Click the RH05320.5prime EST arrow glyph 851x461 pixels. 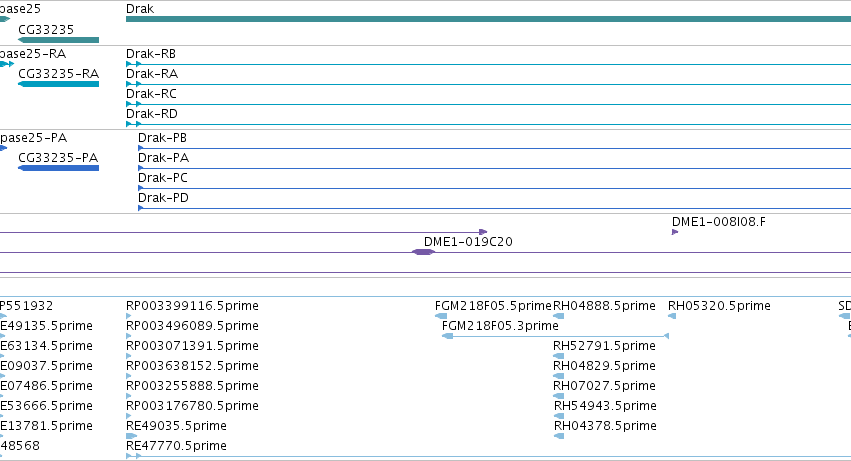(x=672, y=316)
